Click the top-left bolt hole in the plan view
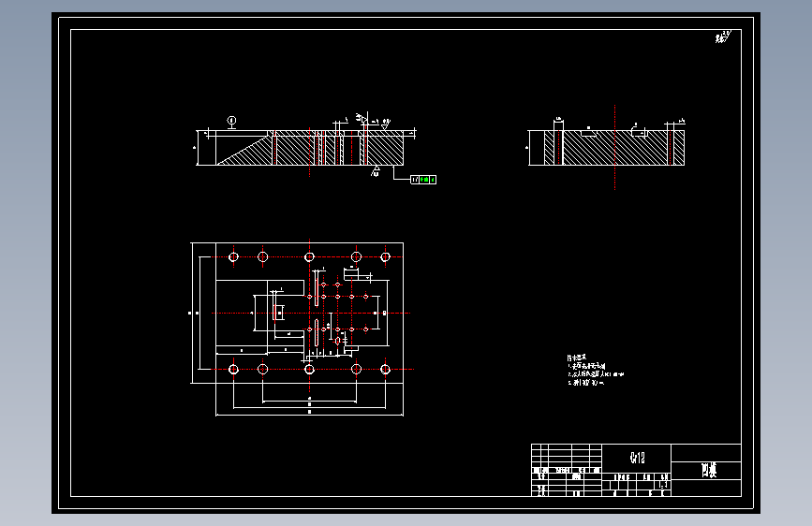Image resolution: width=812 pixels, height=526 pixels. tap(233, 256)
